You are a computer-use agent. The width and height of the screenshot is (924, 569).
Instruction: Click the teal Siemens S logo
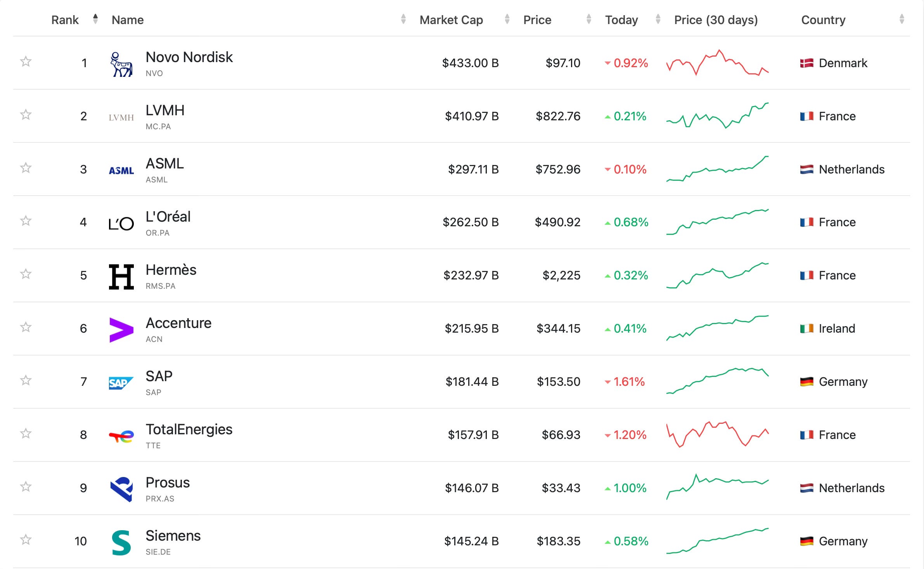[121, 543]
